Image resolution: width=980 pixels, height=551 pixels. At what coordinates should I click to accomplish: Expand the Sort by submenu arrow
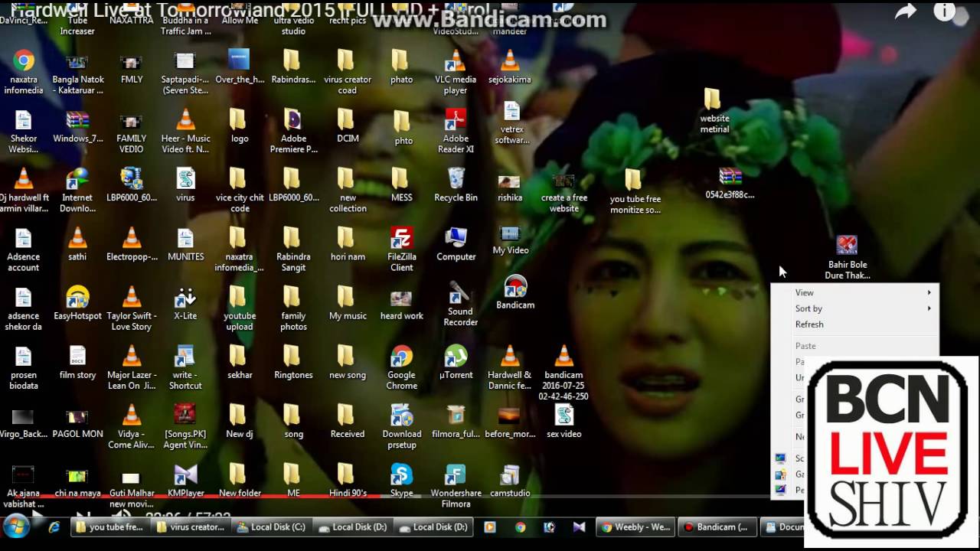tap(929, 308)
